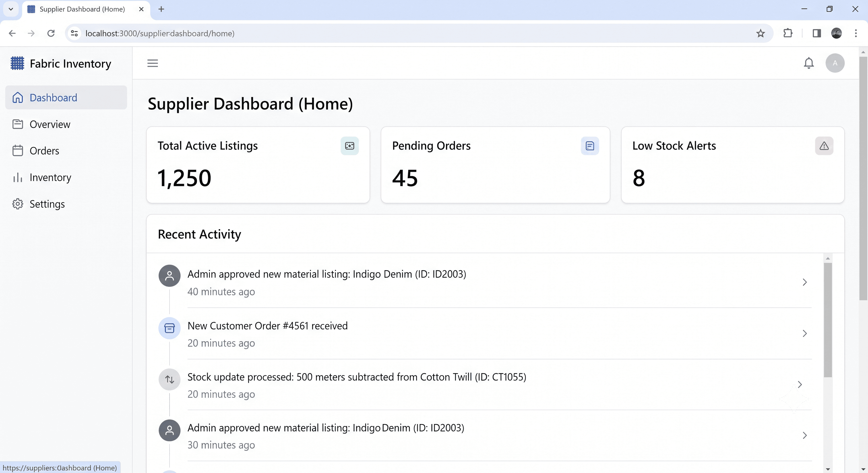Expand the New Customer Order #4561 entry
Viewport: 868px width, 473px height.
[x=805, y=333]
